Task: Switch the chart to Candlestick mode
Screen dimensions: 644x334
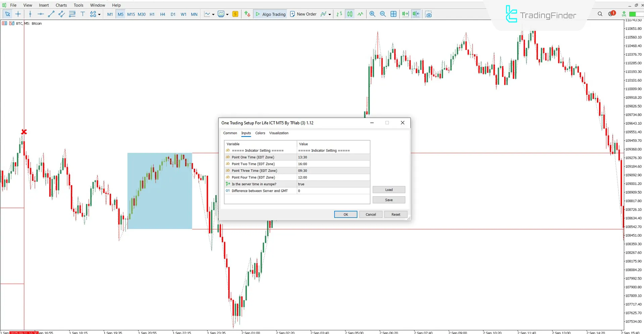Action: (x=349, y=14)
